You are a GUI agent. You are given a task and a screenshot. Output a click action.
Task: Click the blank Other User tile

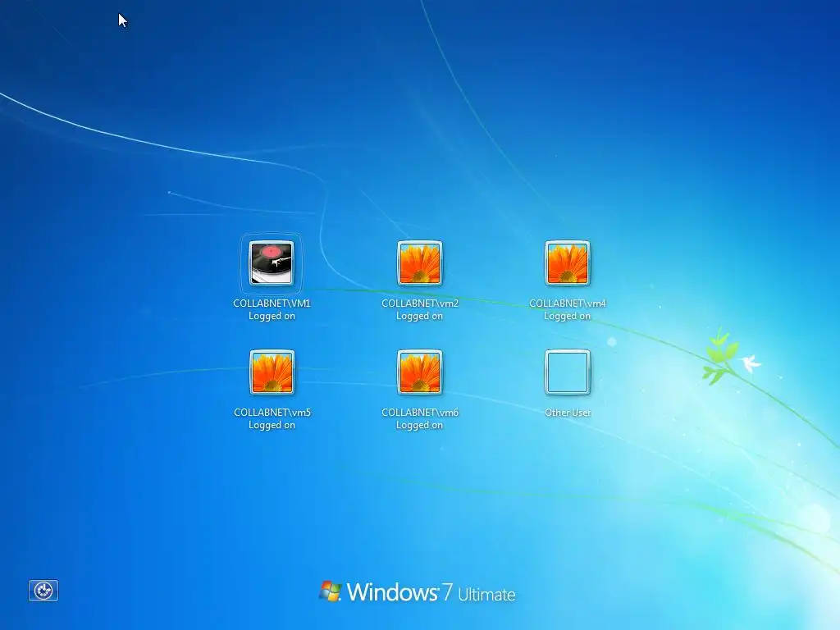pyautogui.click(x=568, y=372)
